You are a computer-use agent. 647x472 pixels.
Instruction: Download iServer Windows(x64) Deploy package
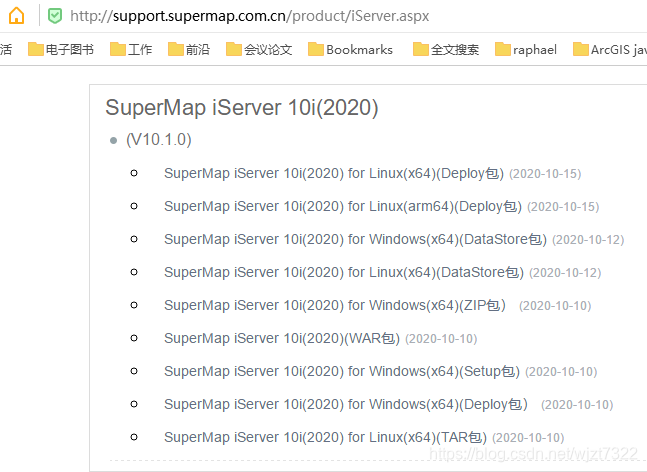346,404
